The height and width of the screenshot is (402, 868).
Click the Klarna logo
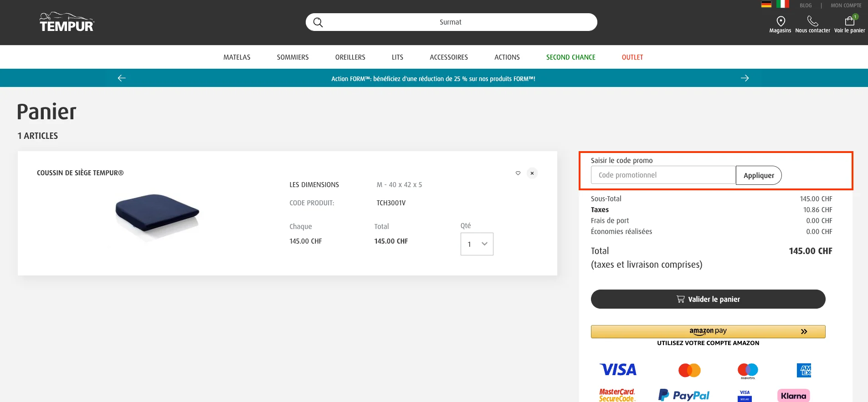tap(793, 396)
